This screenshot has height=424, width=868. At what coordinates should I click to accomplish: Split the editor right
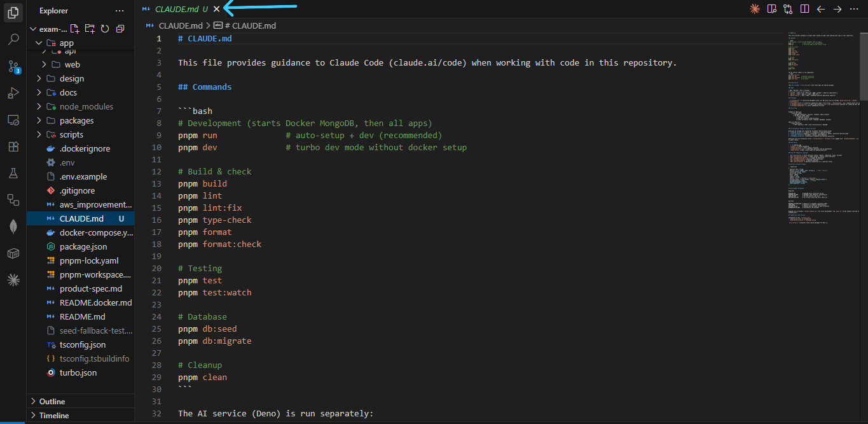[x=805, y=9]
